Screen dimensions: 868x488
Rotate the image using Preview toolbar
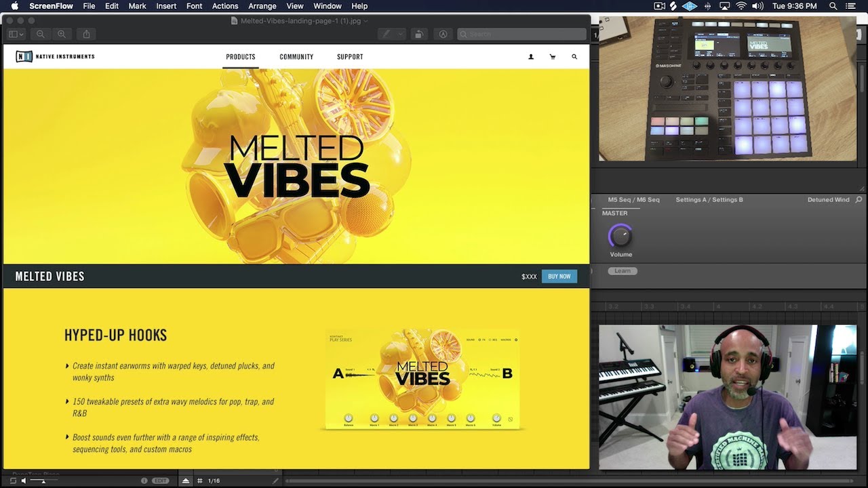[420, 34]
